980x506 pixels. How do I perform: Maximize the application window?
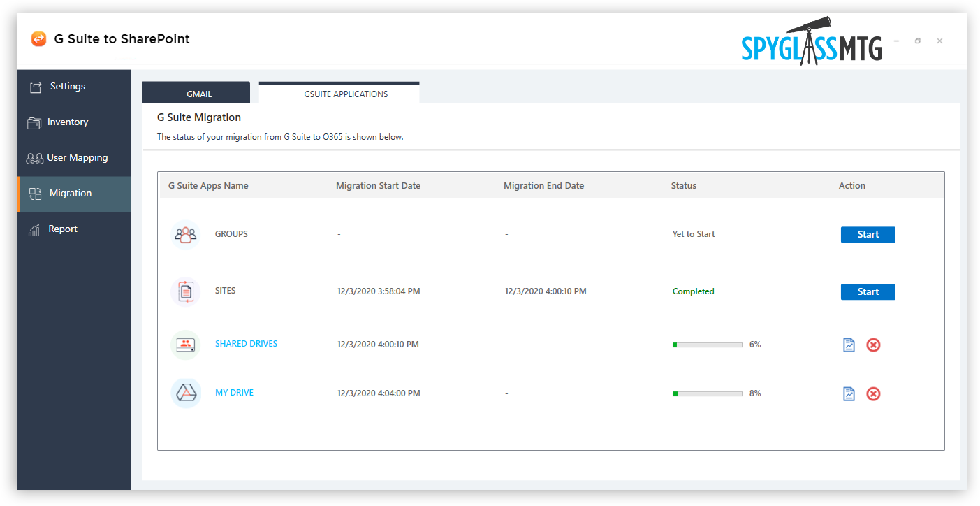click(x=918, y=41)
